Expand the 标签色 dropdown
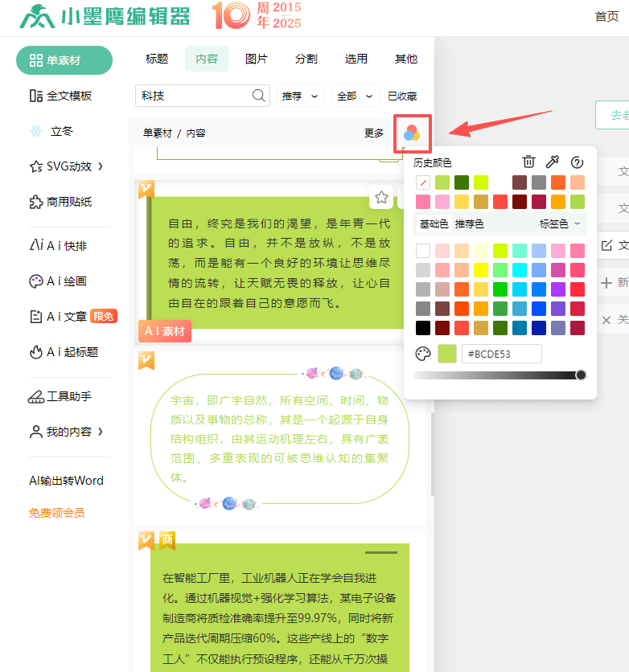This screenshot has width=629, height=672. click(559, 223)
